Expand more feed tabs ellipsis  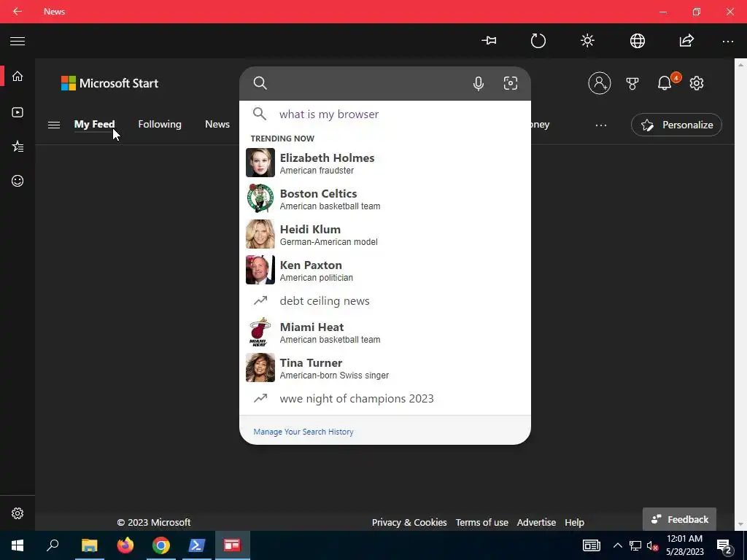(x=601, y=125)
